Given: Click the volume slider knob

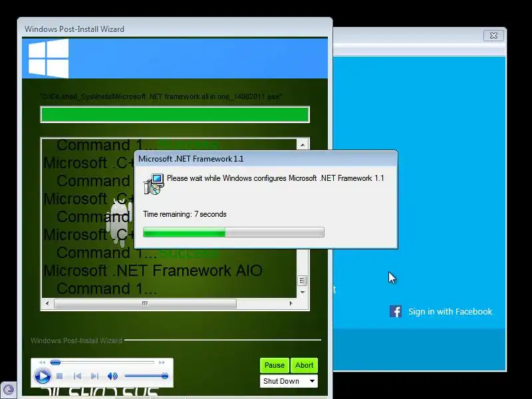Looking at the screenshot, I should coord(164,376).
